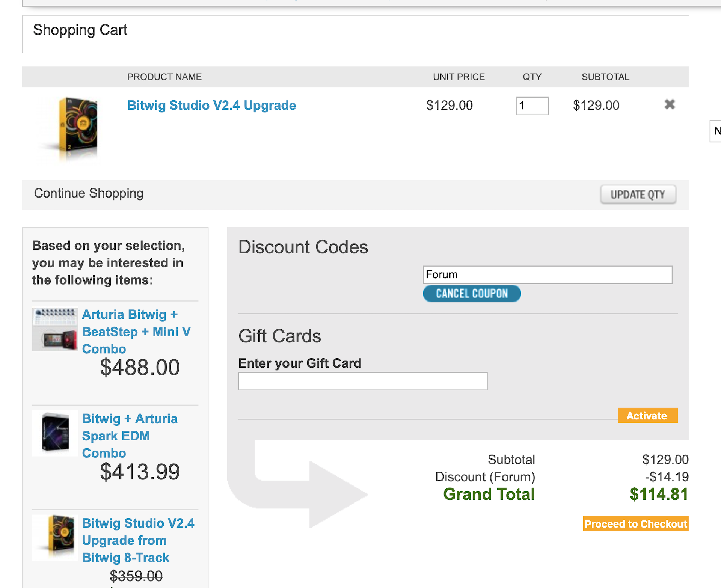The height and width of the screenshot is (588, 721).
Task: Click the Grand Total amount $114.81
Action: (x=659, y=494)
